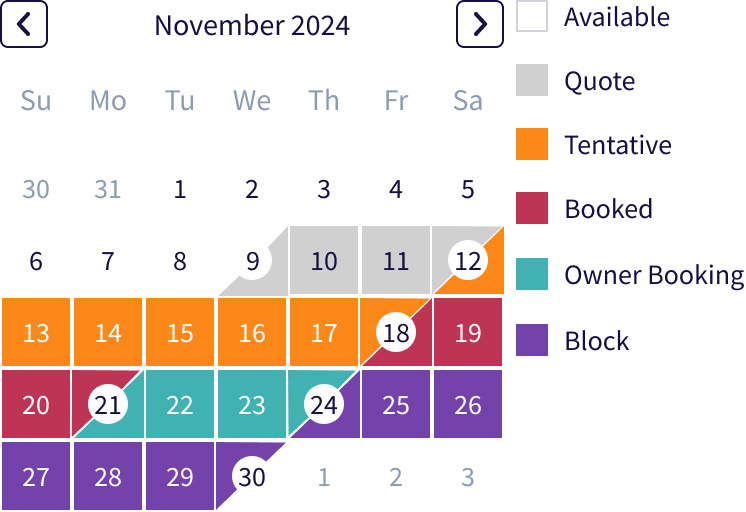
Task: Select November 12 changeover date
Action: pos(468,261)
